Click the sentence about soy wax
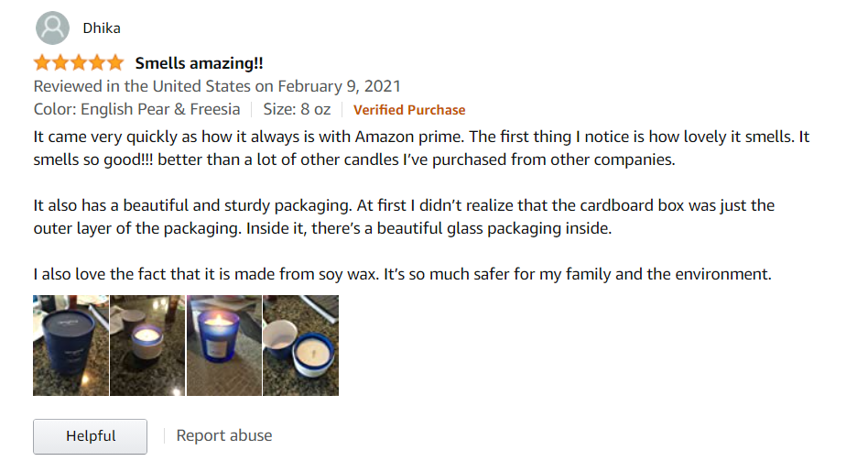Viewport: 868px width, 472px height. pos(402,273)
